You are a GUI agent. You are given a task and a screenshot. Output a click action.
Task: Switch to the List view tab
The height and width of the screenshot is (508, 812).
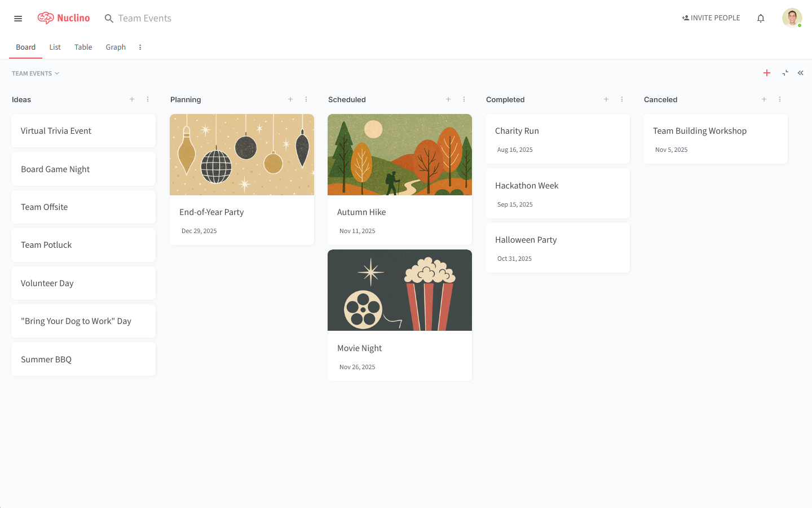tap(55, 47)
